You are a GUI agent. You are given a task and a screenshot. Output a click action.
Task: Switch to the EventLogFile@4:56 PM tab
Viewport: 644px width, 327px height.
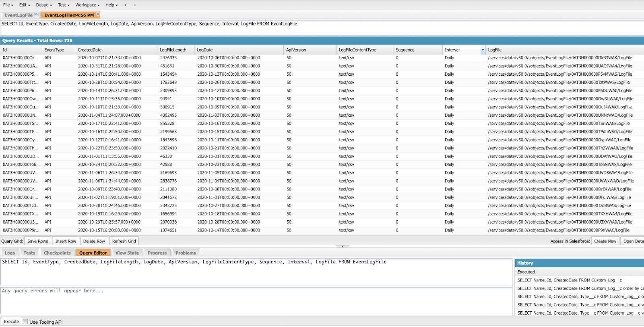[69, 15]
